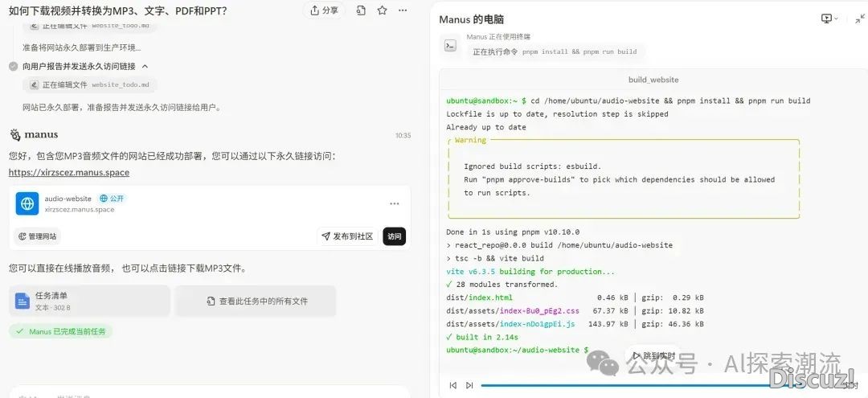This screenshot has height=398, width=868.
Task: Click 您可以直接在线播放音频 message text
Action: coord(127,269)
